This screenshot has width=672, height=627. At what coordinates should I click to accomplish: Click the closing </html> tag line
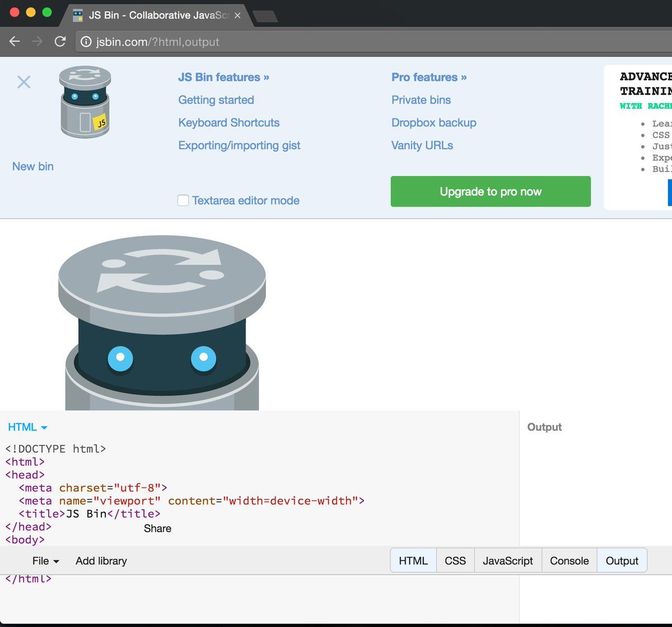coord(28,579)
